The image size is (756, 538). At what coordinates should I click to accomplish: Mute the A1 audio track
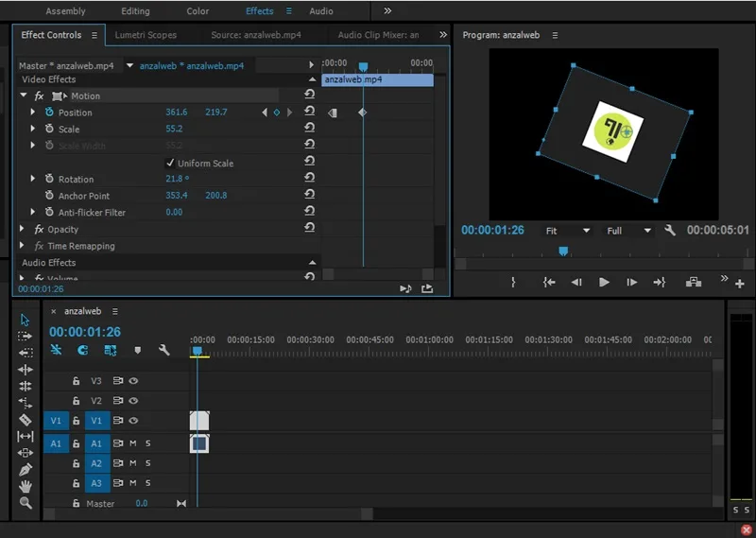[133, 443]
